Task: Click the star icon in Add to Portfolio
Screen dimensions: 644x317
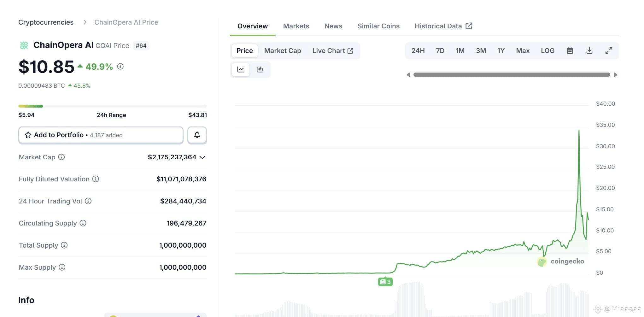Action: click(28, 135)
